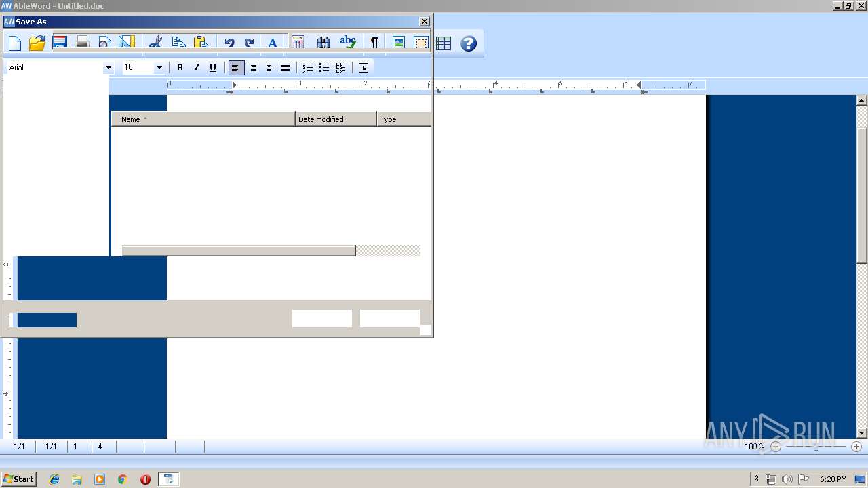Sort files by the Name column

tap(203, 119)
